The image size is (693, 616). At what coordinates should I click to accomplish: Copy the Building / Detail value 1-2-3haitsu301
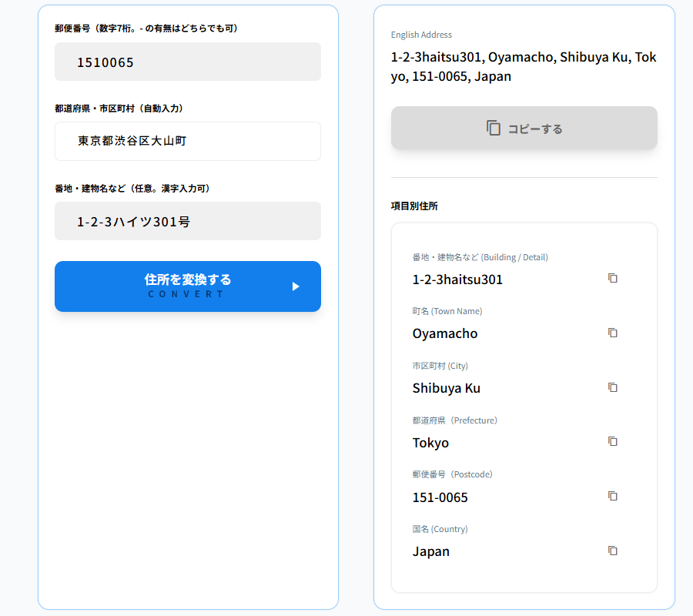(613, 278)
